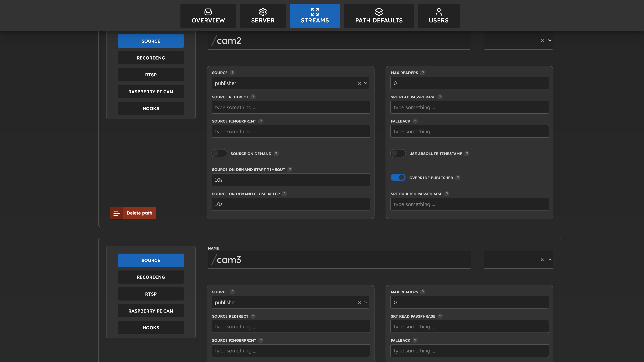
Task: Enable Source On Demand toggle
Action: pyautogui.click(x=219, y=153)
